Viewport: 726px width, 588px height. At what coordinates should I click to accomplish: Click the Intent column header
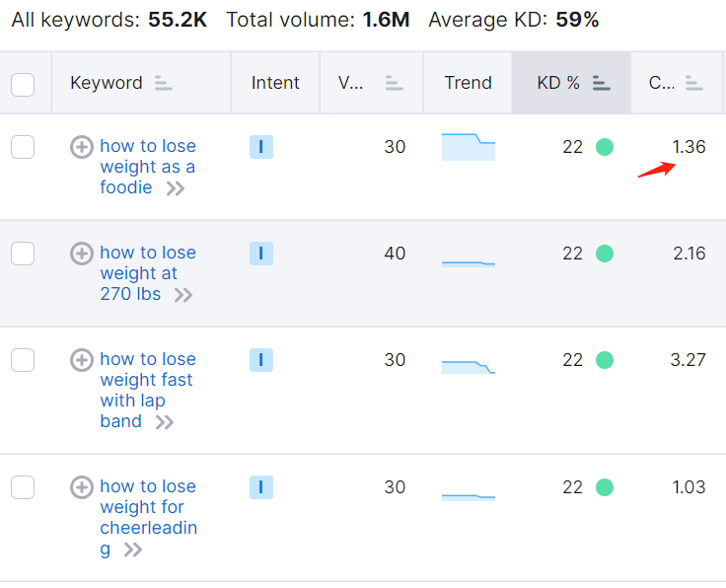(275, 83)
